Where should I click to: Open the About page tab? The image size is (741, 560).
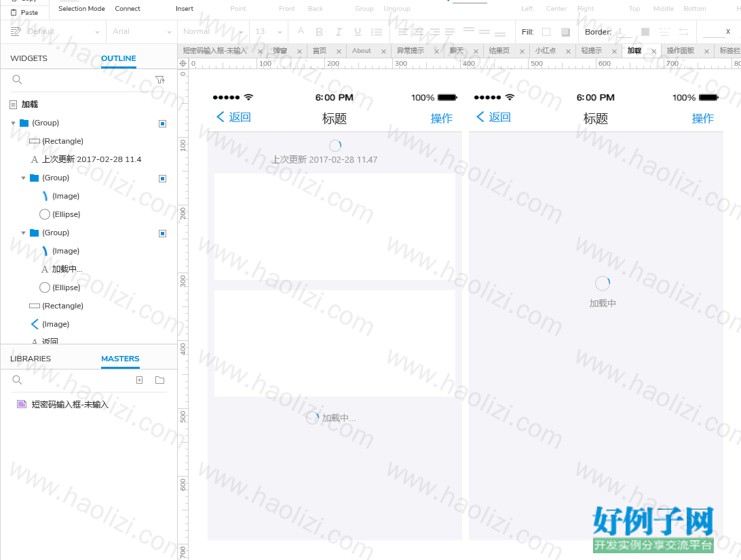(362, 51)
